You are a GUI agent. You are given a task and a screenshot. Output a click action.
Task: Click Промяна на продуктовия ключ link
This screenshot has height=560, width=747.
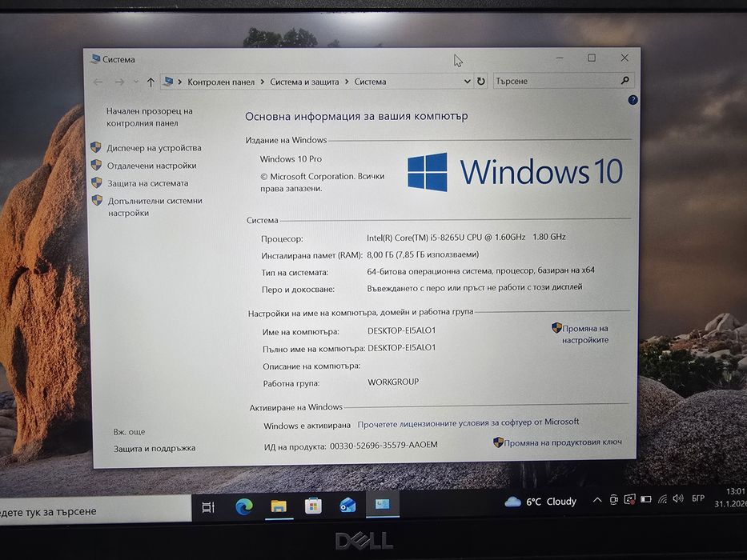(563, 442)
